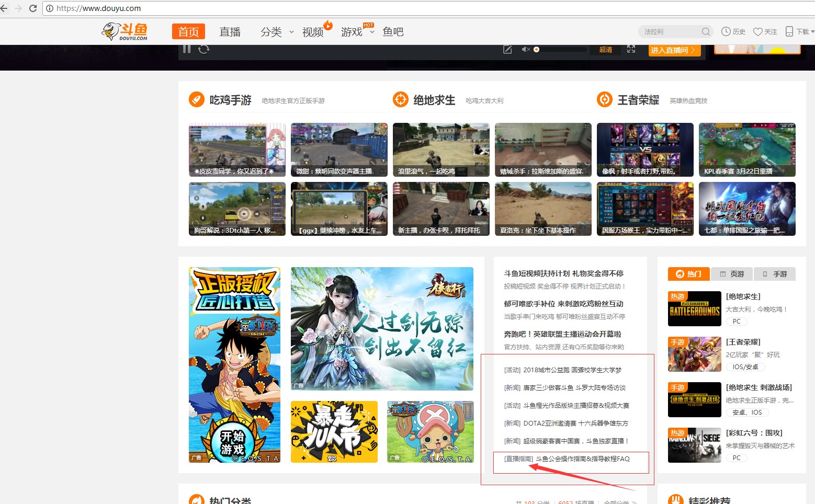Screen dimensions: 815x504
Task: Click the site info icon in the address bar
Action: coord(50,8)
